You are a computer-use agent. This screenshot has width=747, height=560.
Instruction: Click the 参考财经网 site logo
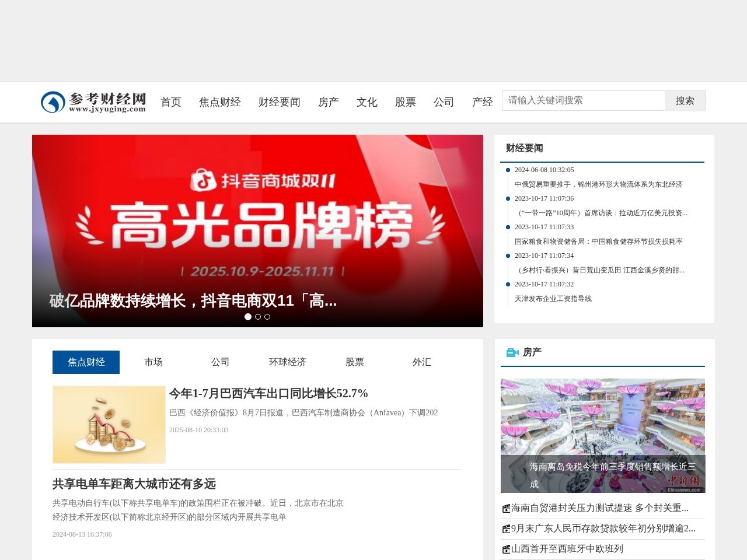coord(93,102)
